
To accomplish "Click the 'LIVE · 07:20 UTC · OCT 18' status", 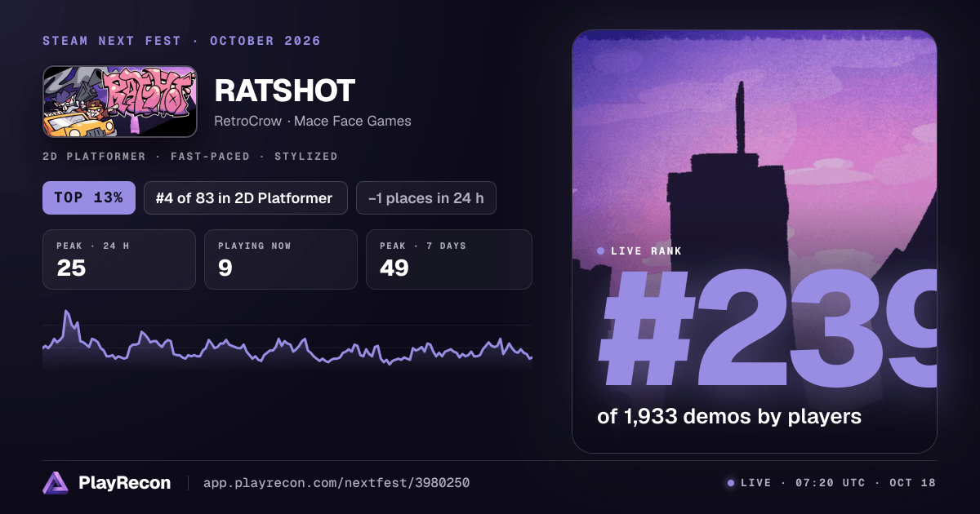I will (x=832, y=483).
